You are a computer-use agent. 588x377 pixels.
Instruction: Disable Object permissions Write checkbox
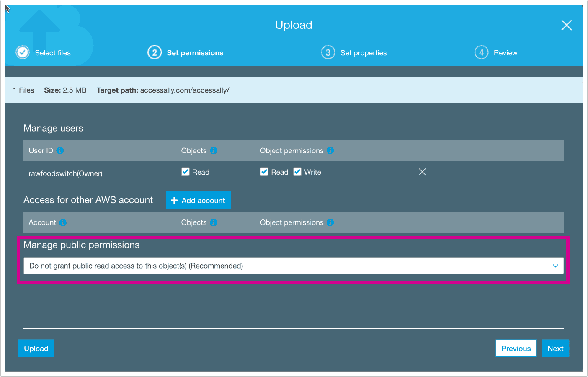(x=297, y=172)
